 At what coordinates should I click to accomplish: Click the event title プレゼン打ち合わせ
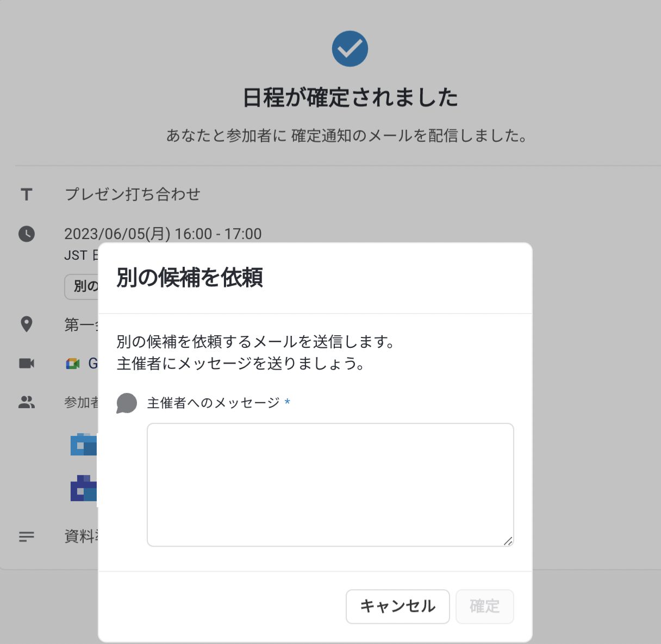[132, 194]
